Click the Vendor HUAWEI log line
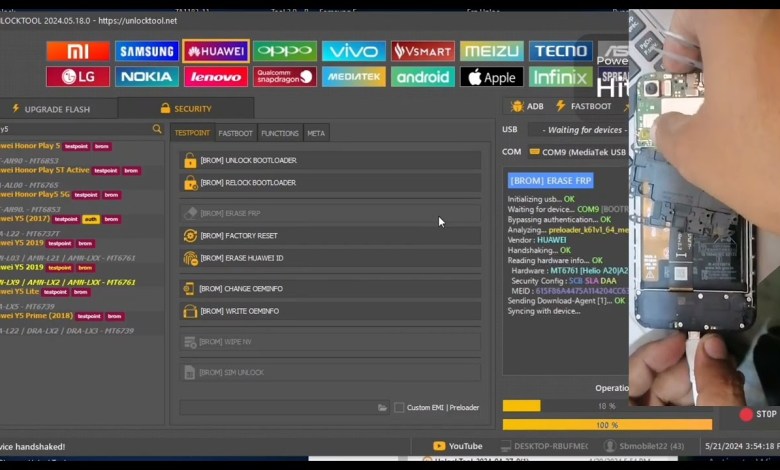The image size is (780, 470). tap(537, 240)
